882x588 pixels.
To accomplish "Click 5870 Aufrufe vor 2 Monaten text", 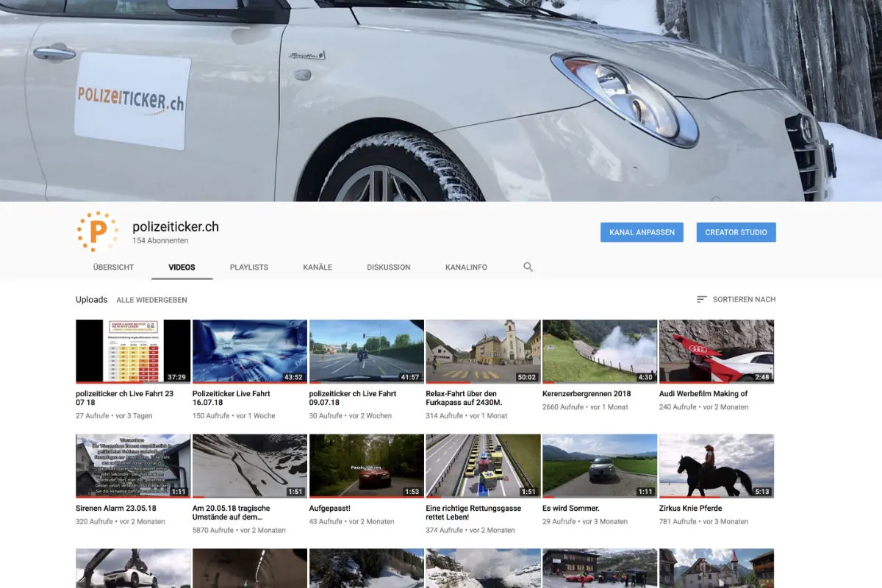I will pos(239,530).
